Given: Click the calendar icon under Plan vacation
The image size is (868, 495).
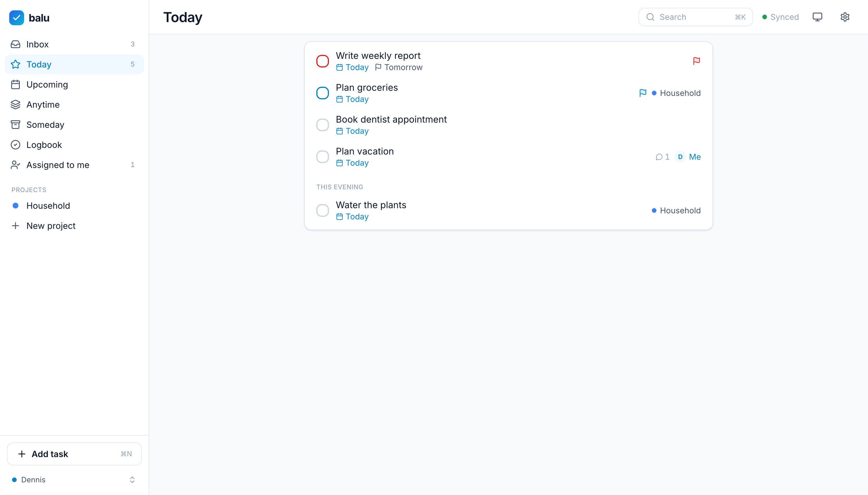Looking at the screenshot, I should [339, 163].
